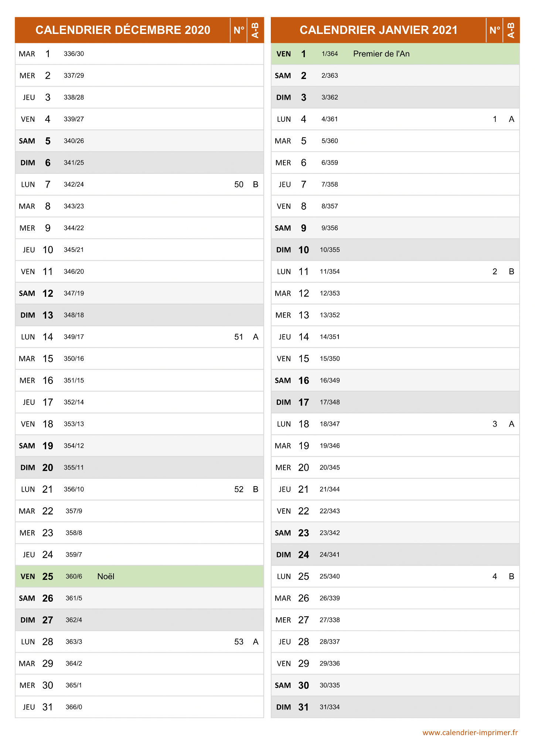The image size is (535, 756).
Task: Select Sunday January 31 row
Action: click(395, 707)
